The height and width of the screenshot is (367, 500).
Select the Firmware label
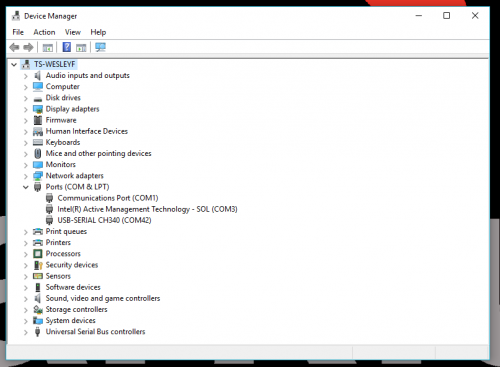pyautogui.click(x=61, y=120)
